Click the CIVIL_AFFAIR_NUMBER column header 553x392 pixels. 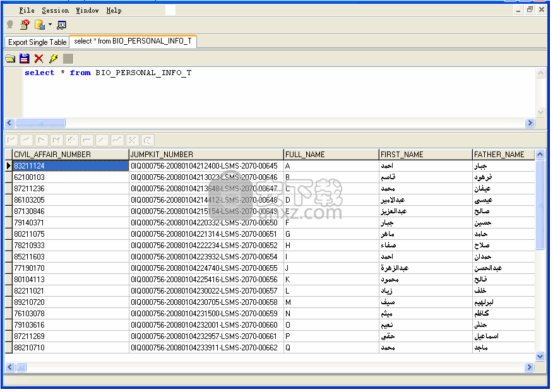[71, 155]
